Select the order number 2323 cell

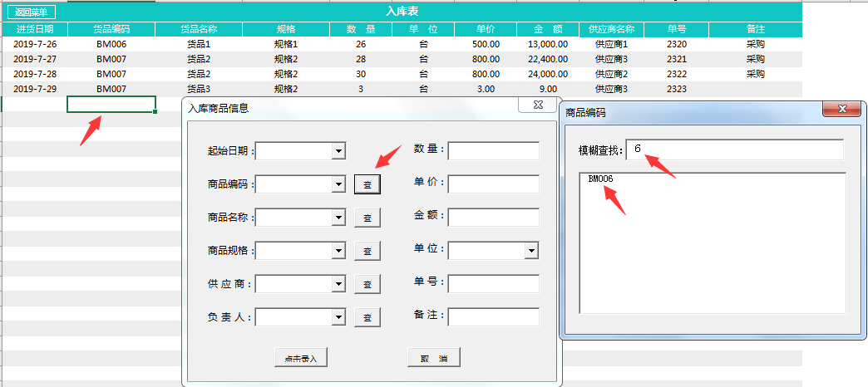pyautogui.click(x=677, y=89)
